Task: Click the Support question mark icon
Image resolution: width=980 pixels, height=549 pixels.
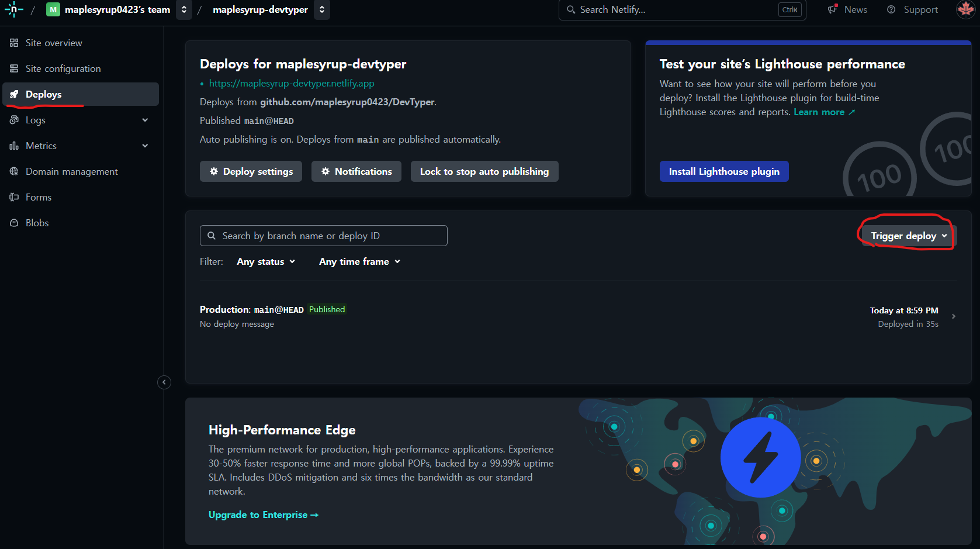Action: pyautogui.click(x=891, y=9)
